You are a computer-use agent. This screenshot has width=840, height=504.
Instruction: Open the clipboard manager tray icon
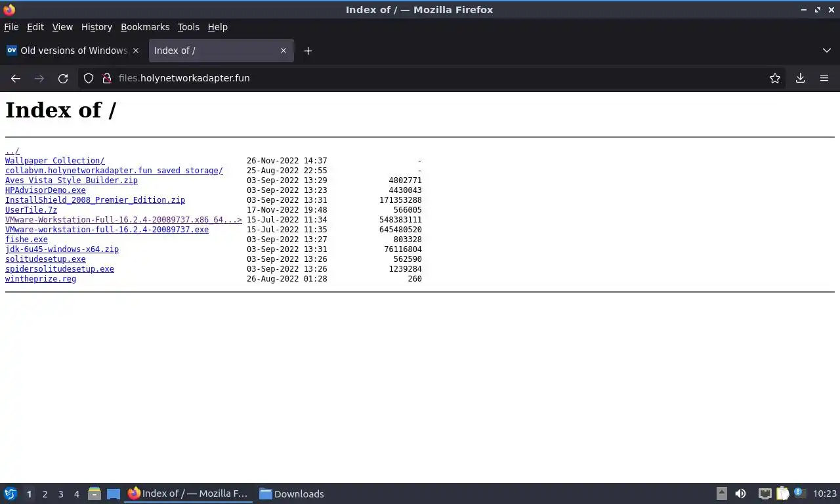tap(782, 493)
